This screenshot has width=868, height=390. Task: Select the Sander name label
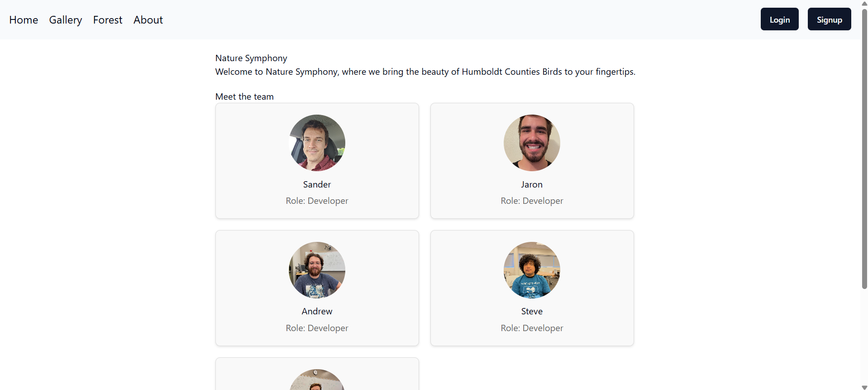(x=317, y=184)
